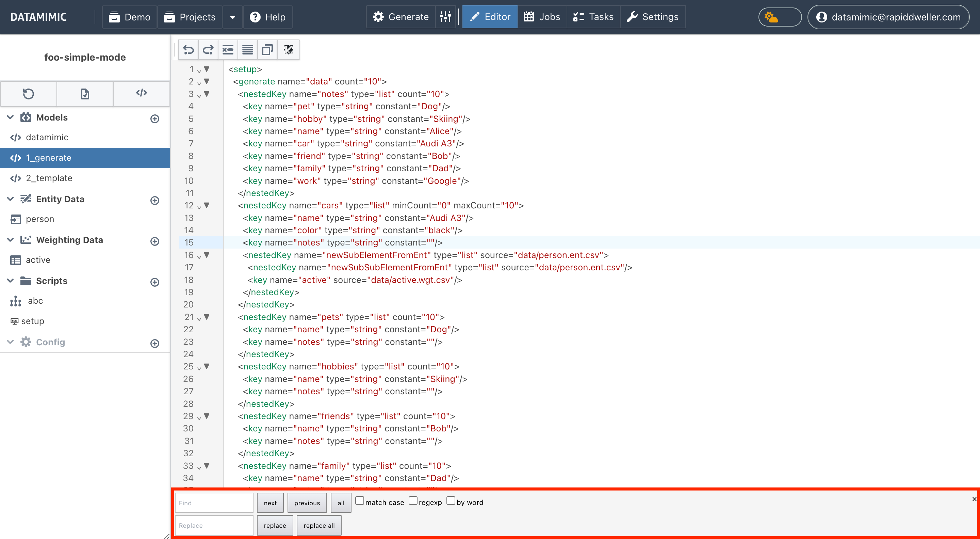Select the 1_generate model file
The height and width of the screenshot is (539, 980).
[85, 158]
